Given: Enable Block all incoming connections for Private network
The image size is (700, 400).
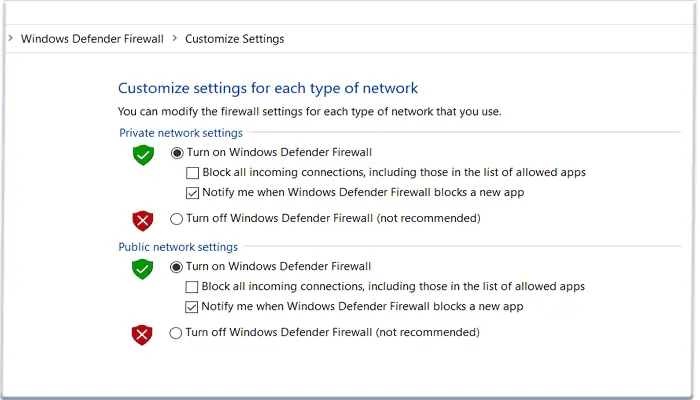Looking at the screenshot, I should pos(193,173).
